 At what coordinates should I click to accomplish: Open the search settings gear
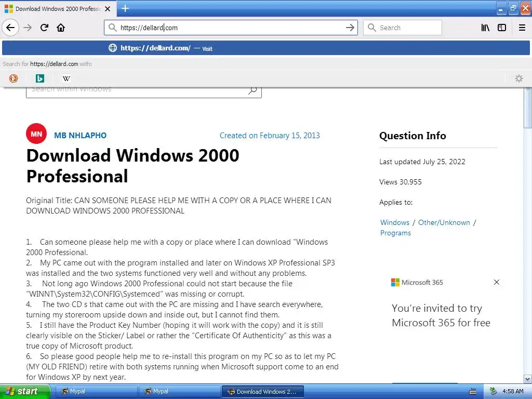pos(519,78)
